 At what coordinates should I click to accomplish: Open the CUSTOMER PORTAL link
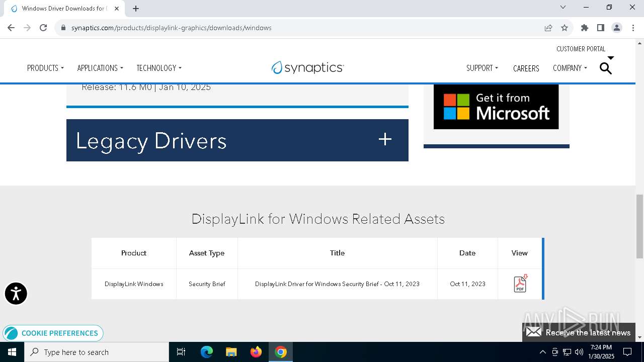tap(581, 49)
